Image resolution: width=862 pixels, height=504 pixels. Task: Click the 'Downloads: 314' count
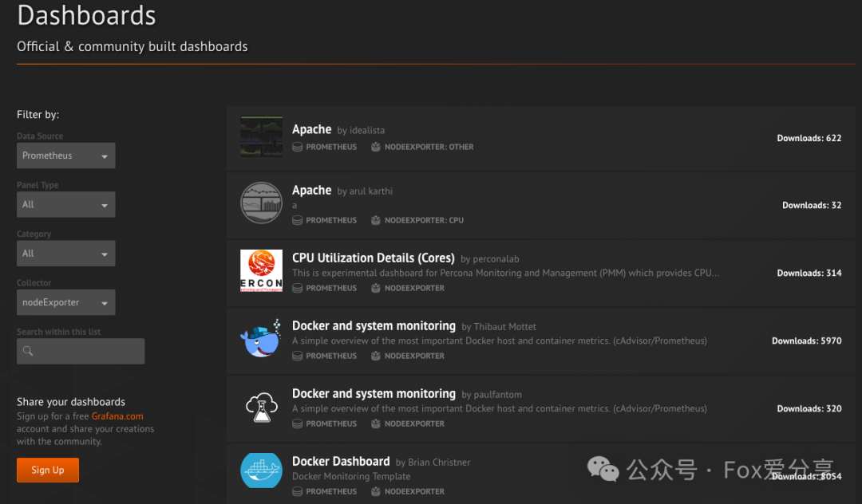click(x=809, y=274)
